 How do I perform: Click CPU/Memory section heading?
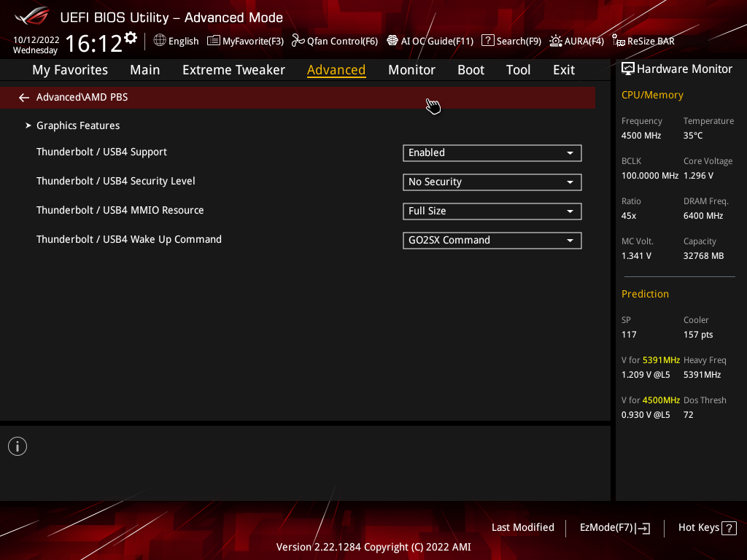pos(652,96)
